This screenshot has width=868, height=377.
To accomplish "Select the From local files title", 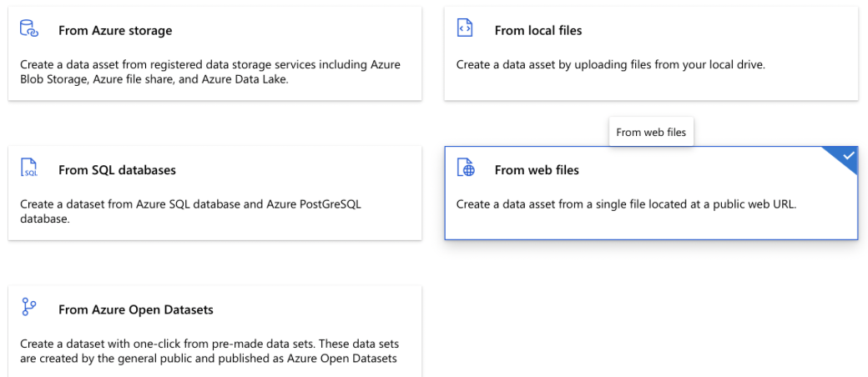I will coord(538,31).
